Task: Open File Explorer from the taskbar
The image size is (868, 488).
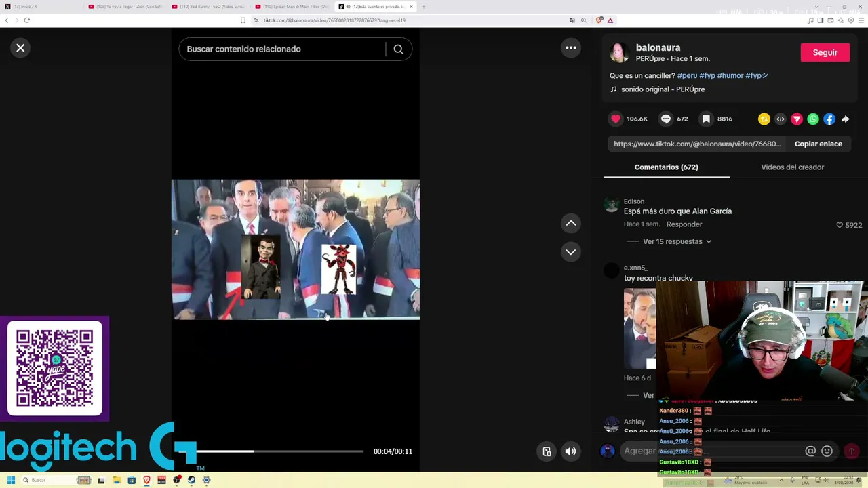Action: tap(117, 480)
